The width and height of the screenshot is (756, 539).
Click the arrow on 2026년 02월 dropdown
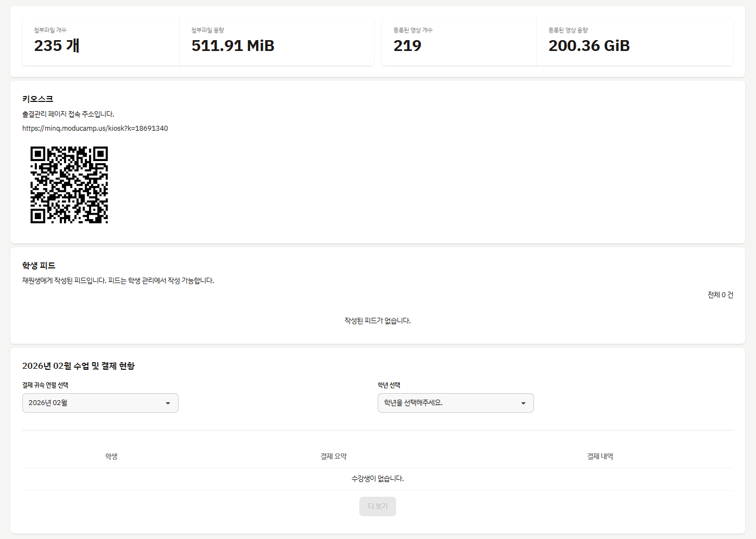click(x=168, y=403)
